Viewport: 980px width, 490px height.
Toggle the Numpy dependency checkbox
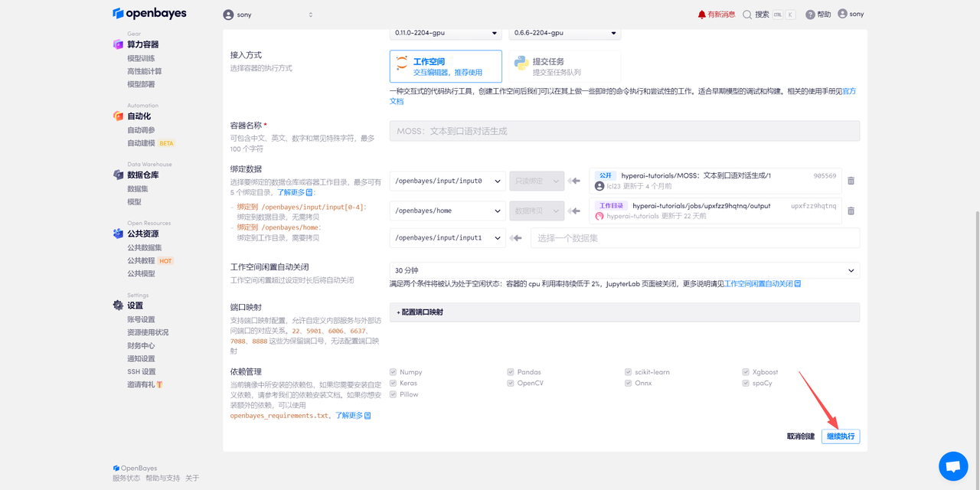[393, 372]
